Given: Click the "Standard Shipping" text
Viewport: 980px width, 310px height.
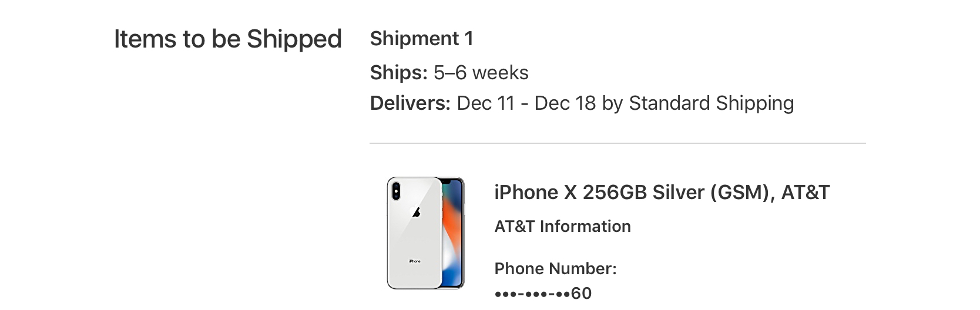Looking at the screenshot, I should (711, 103).
